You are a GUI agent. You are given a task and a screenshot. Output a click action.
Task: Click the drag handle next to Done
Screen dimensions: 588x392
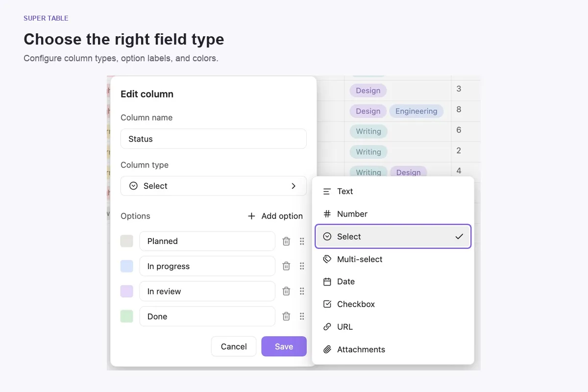(x=302, y=317)
